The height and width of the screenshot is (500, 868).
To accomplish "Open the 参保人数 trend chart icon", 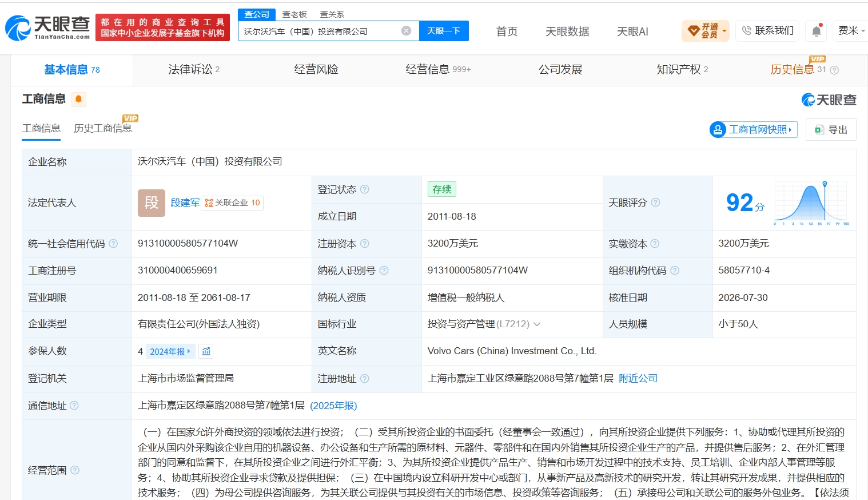I will [206, 351].
